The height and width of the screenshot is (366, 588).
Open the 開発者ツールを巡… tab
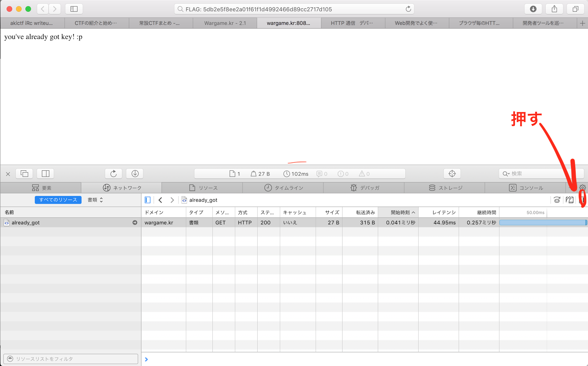pyautogui.click(x=545, y=23)
